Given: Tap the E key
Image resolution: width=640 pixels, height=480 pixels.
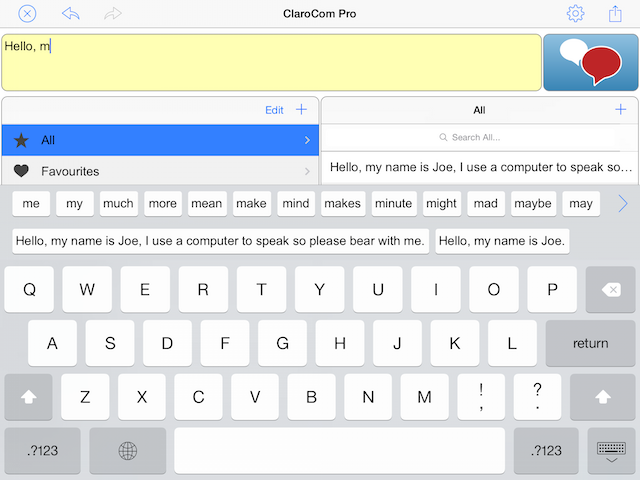Looking at the screenshot, I should click(x=145, y=289).
